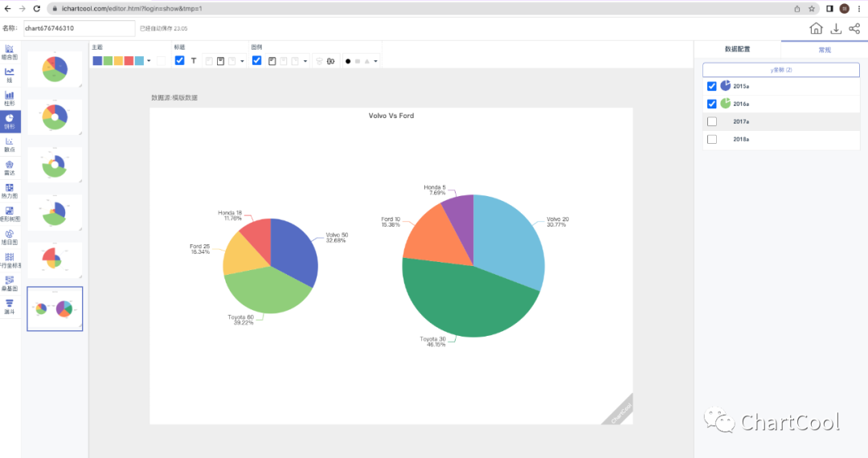This screenshot has height=458, width=868.
Task: Expand the title position dropdown arrow
Action: [242, 61]
